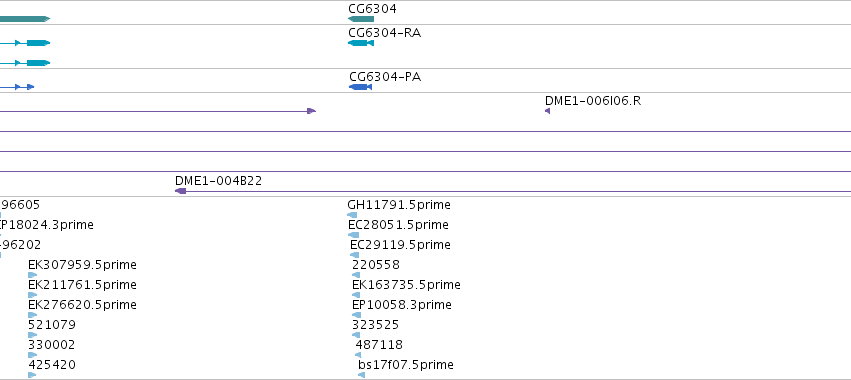
Task: Click the CG6304-RA transcript glyph
Action: coord(361,43)
